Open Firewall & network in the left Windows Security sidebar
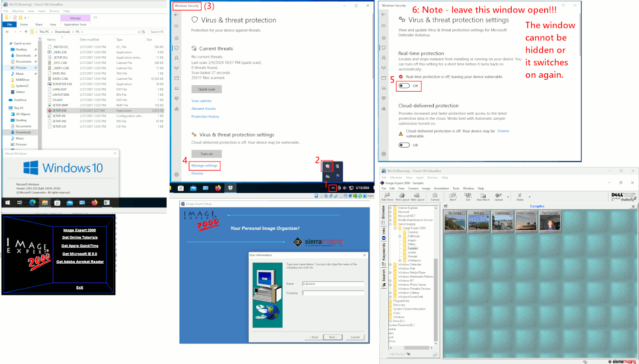 tap(176, 68)
